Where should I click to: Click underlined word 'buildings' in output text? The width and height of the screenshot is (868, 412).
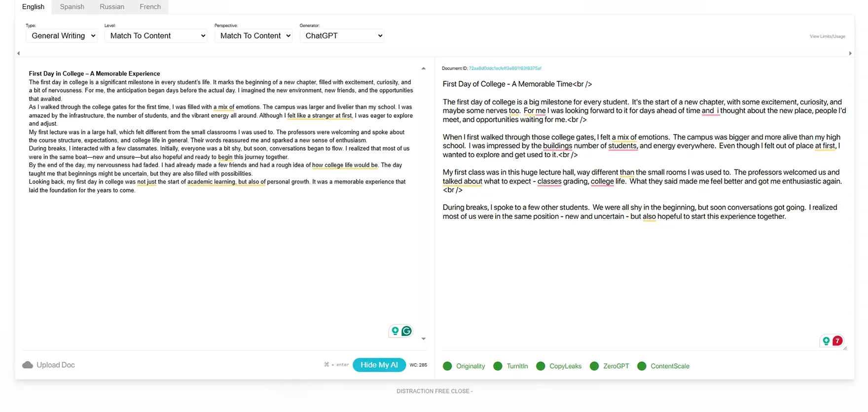(x=557, y=146)
